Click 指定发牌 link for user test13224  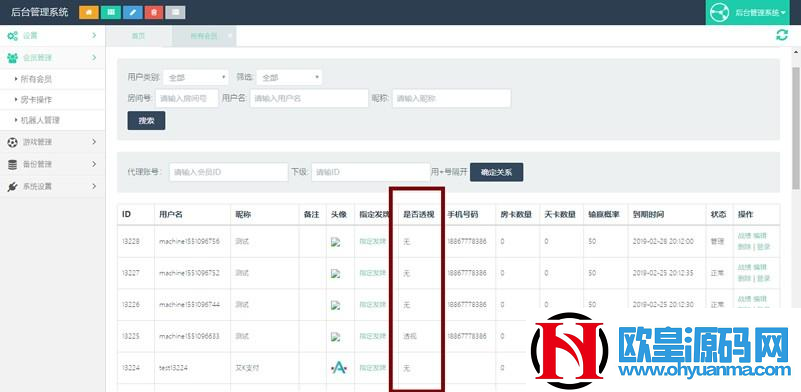[x=372, y=367]
